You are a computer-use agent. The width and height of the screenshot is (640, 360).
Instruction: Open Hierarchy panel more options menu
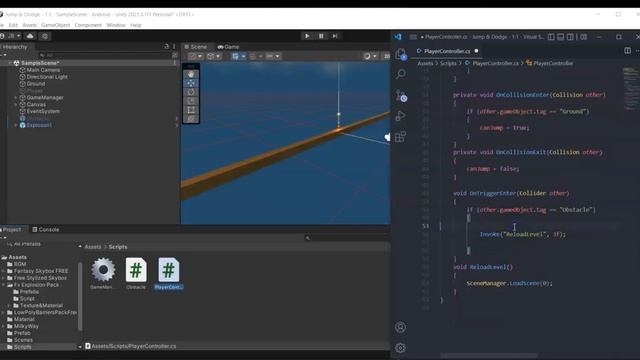coord(174,47)
